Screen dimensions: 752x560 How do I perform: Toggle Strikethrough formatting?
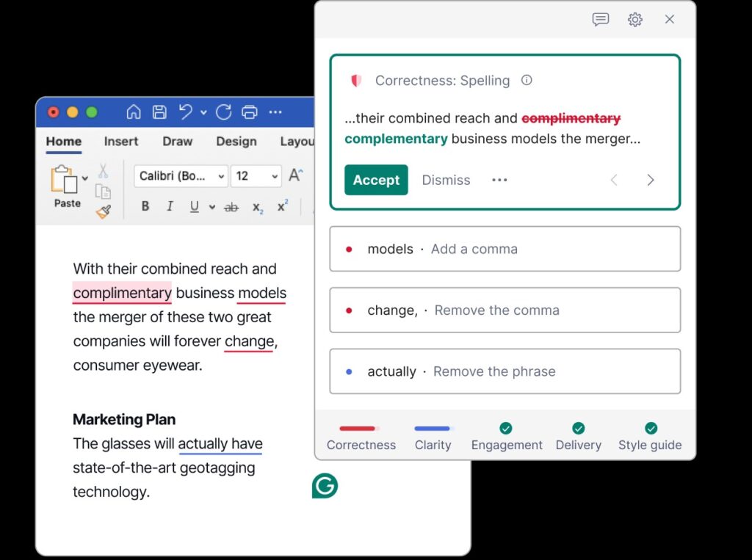(231, 208)
